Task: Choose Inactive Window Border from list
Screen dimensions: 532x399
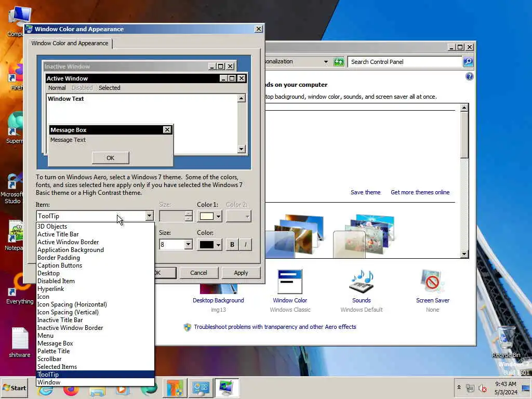Action: click(x=95, y=328)
